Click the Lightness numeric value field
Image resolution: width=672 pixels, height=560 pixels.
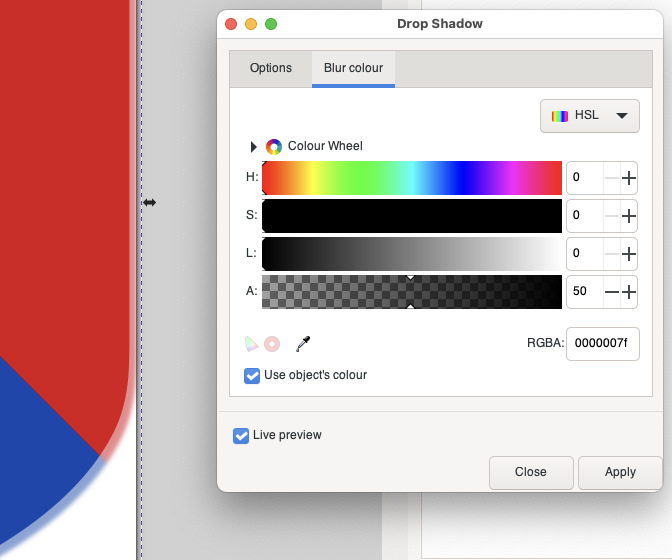coord(585,254)
